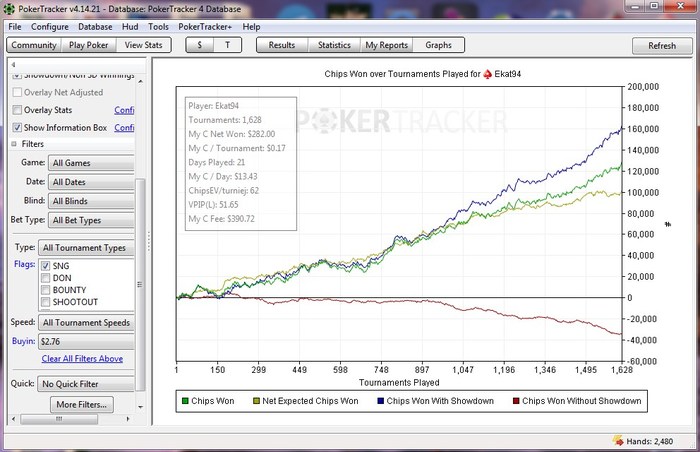Select the T tournament button
This screenshot has width=700, height=452.
[227, 45]
